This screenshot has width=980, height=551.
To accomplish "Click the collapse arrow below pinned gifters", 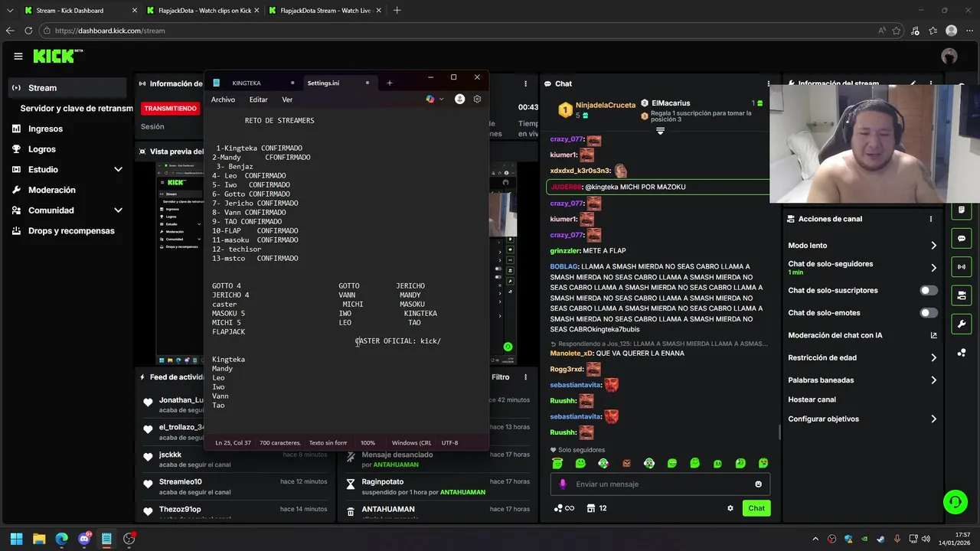I will 660,131.
